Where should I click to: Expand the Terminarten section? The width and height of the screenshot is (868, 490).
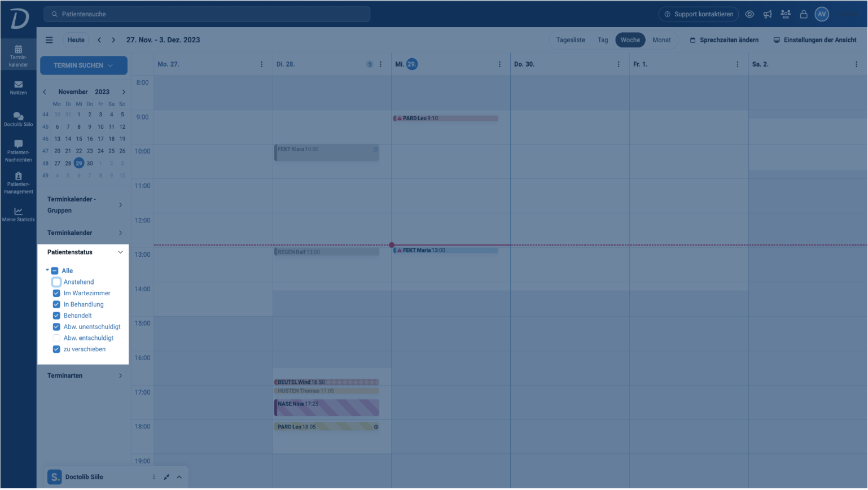[x=120, y=376]
